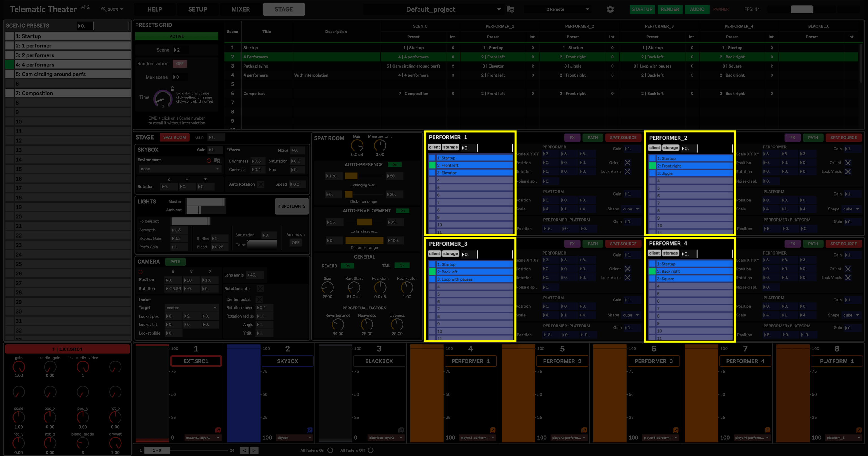
Task: Pop out the PLATFORM_1 mixer channel icon
Action: click(x=859, y=430)
